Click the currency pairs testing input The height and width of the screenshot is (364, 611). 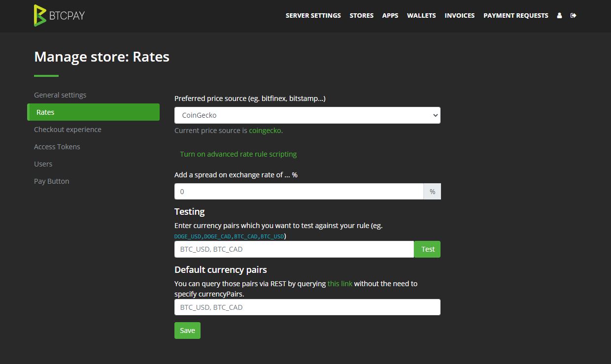(x=294, y=249)
